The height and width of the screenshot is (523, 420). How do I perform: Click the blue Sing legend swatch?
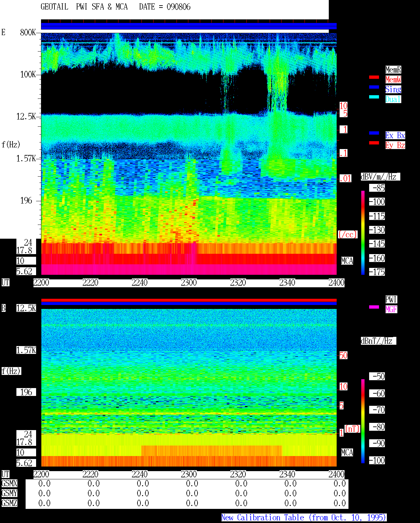point(374,87)
